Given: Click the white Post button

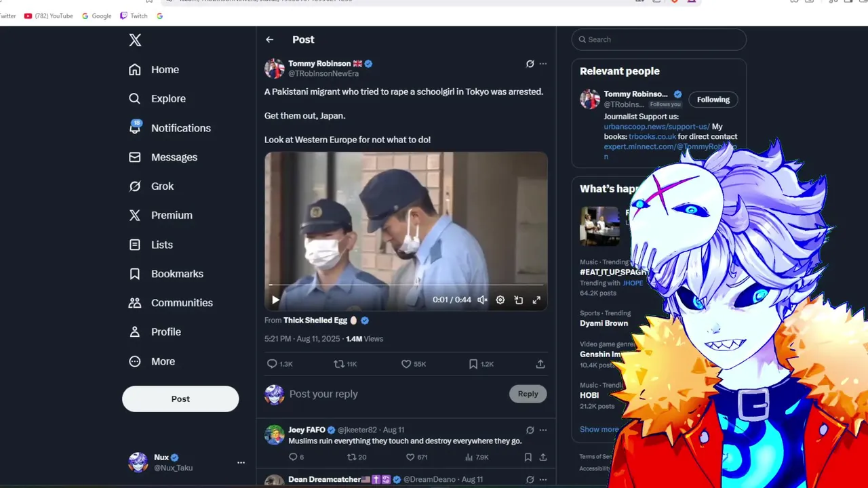Looking at the screenshot, I should tap(180, 399).
